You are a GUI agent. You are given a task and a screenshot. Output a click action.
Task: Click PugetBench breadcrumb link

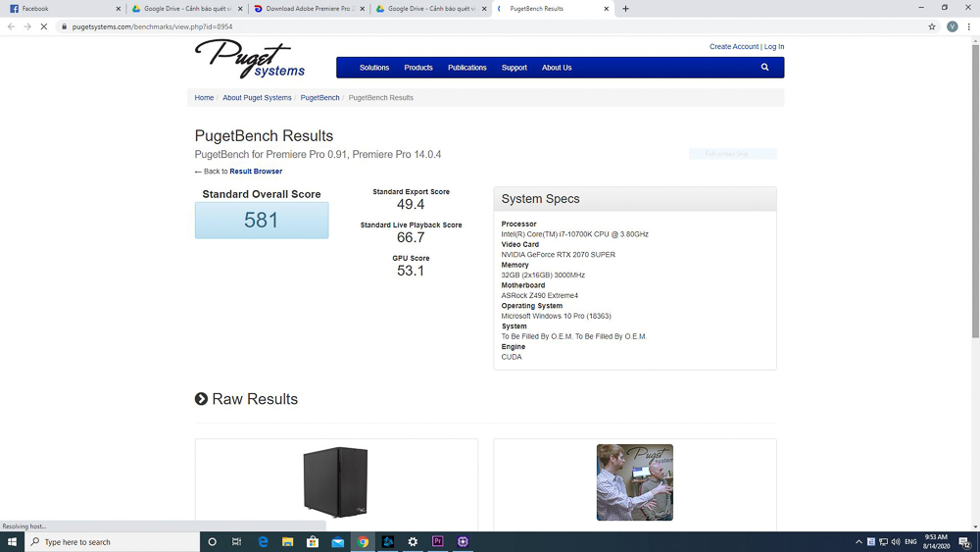coord(319,97)
